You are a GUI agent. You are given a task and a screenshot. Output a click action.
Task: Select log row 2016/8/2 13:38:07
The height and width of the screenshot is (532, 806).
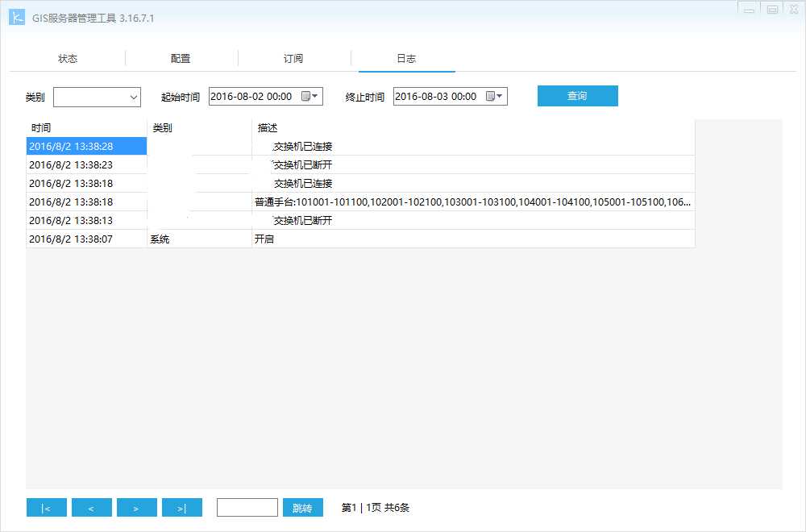[x=360, y=239]
